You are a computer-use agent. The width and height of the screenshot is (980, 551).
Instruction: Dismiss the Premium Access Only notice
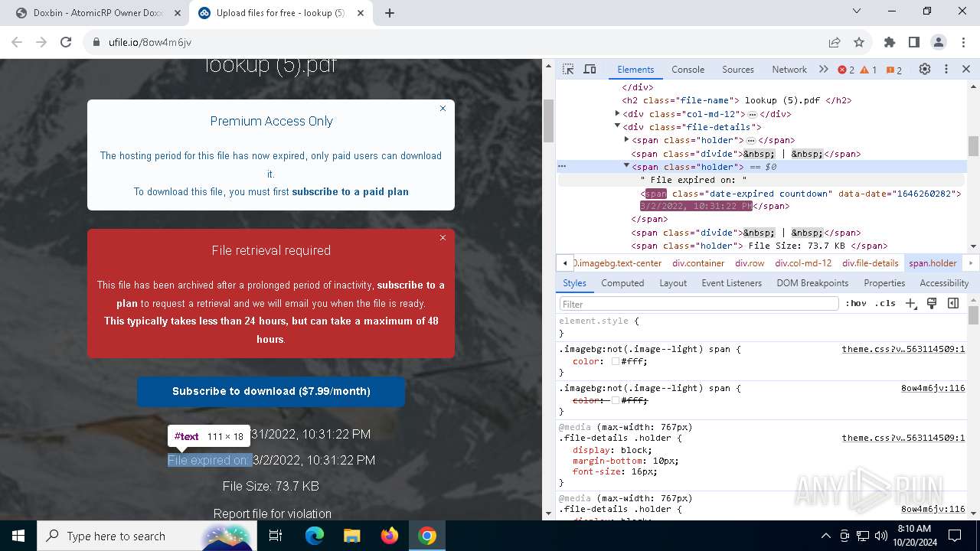pyautogui.click(x=443, y=109)
